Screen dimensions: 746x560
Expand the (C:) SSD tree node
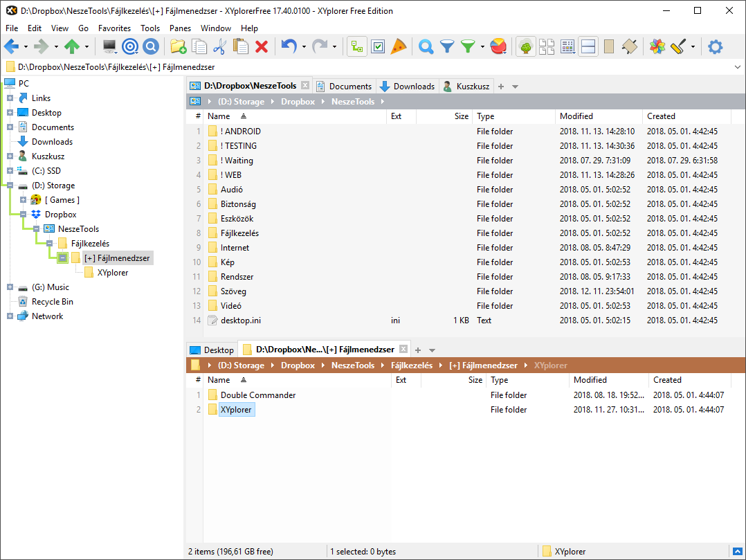click(10, 171)
